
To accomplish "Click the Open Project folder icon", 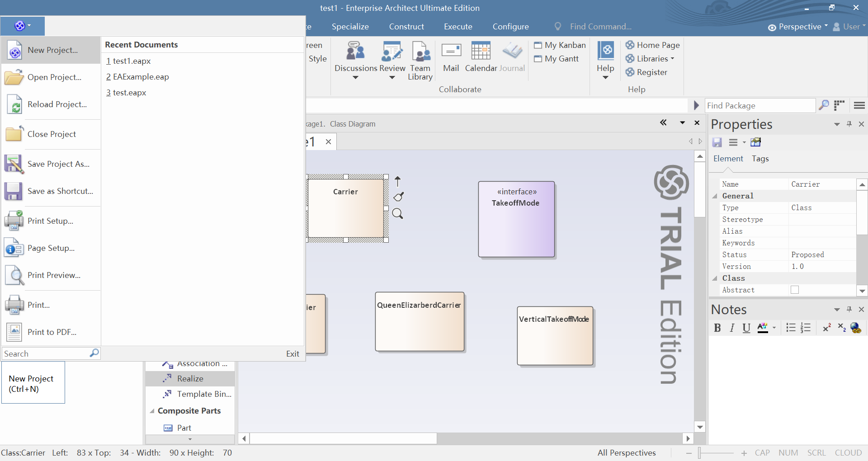I will (14, 77).
